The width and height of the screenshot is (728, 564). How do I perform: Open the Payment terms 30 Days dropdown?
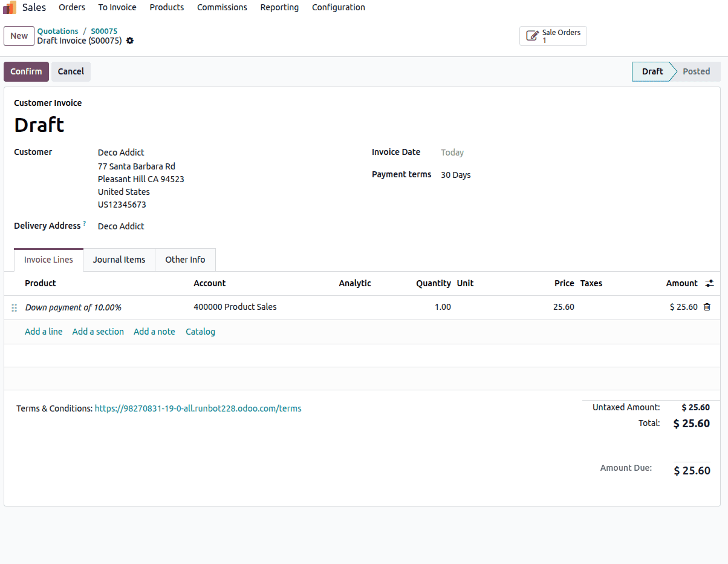pos(455,175)
